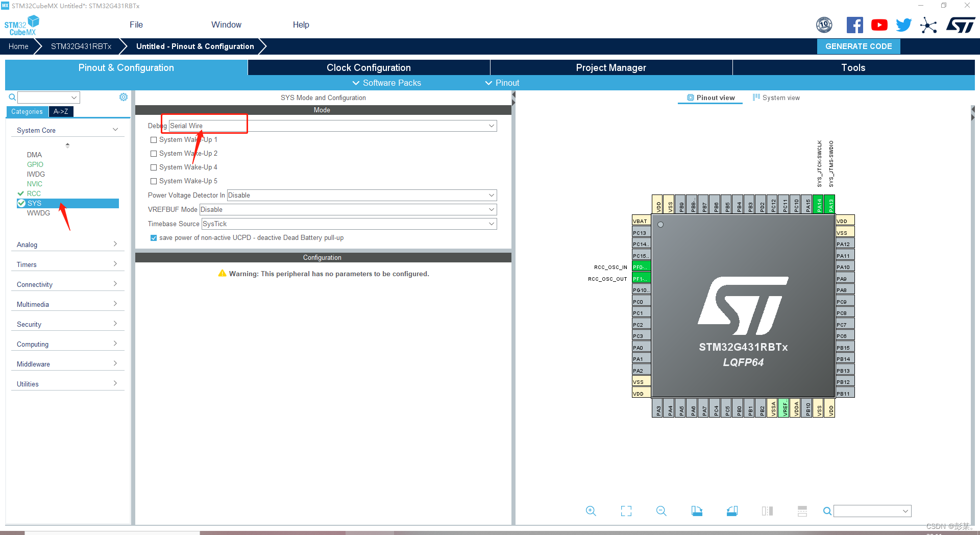This screenshot has height=535, width=980.
Task: Open the Help menu
Action: (x=301, y=25)
